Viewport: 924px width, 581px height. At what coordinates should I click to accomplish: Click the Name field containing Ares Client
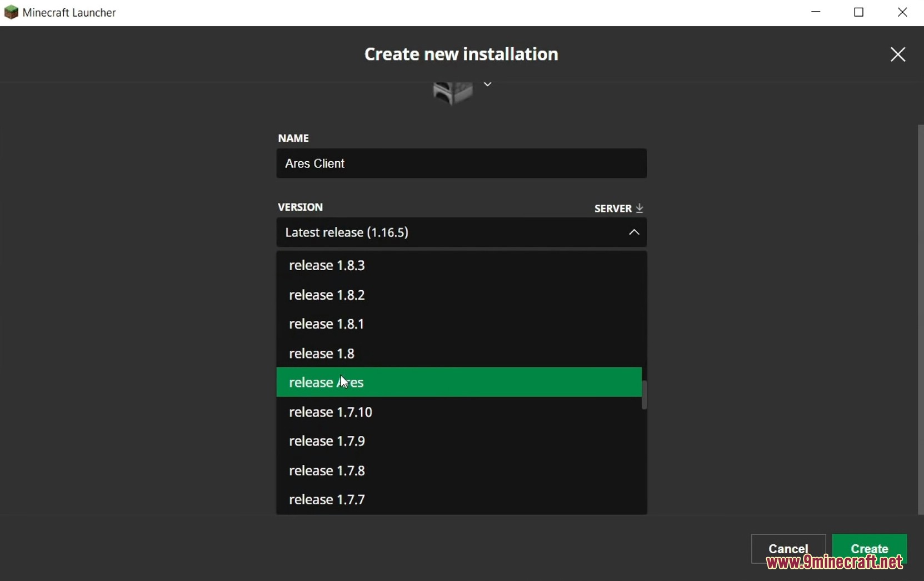click(461, 163)
